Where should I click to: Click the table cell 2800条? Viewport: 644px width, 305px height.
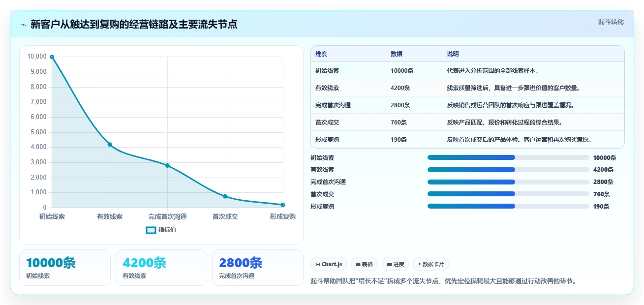400,105
